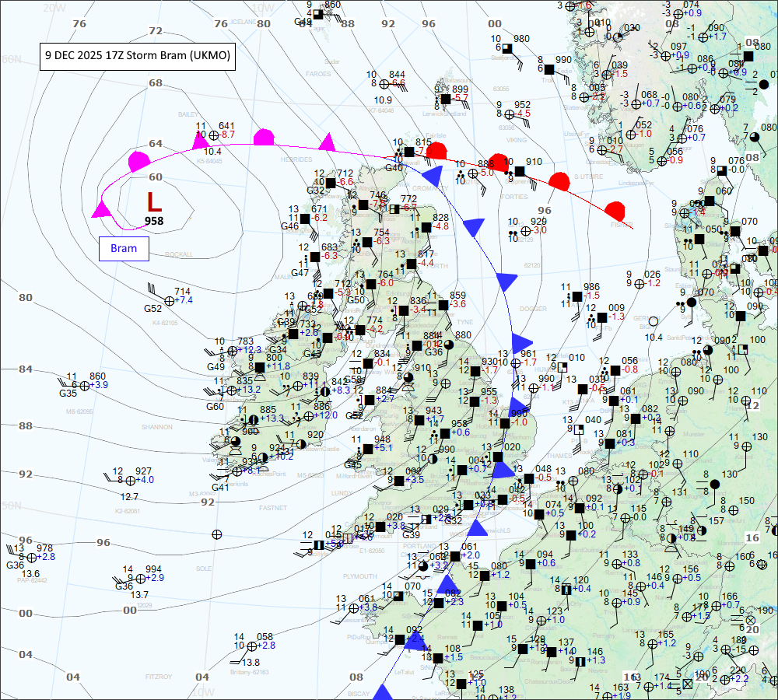Click the magenta triangle at the front's western end
Image resolution: width=778 pixels, height=700 pixels.
[100, 210]
